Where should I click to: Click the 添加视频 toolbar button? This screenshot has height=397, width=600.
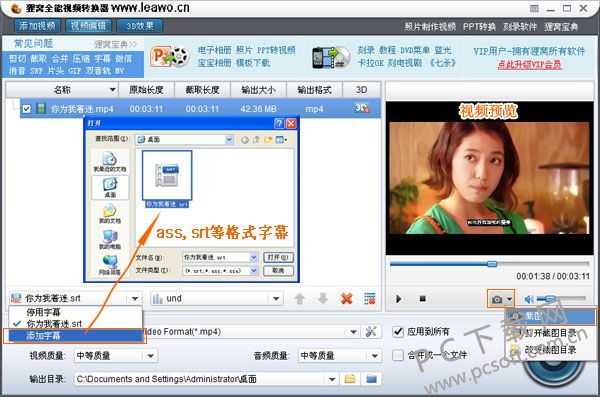pos(38,26)
